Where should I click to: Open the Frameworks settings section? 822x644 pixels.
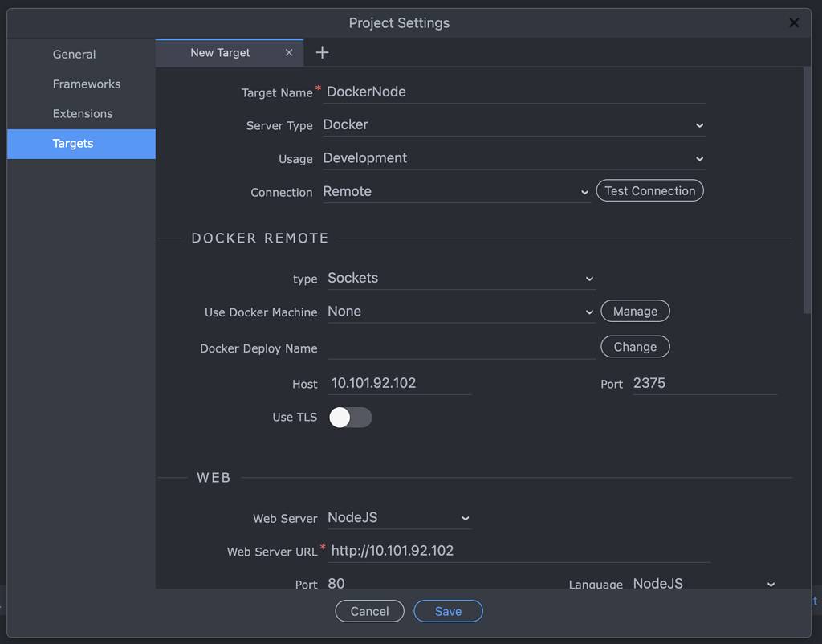[87, 84]
